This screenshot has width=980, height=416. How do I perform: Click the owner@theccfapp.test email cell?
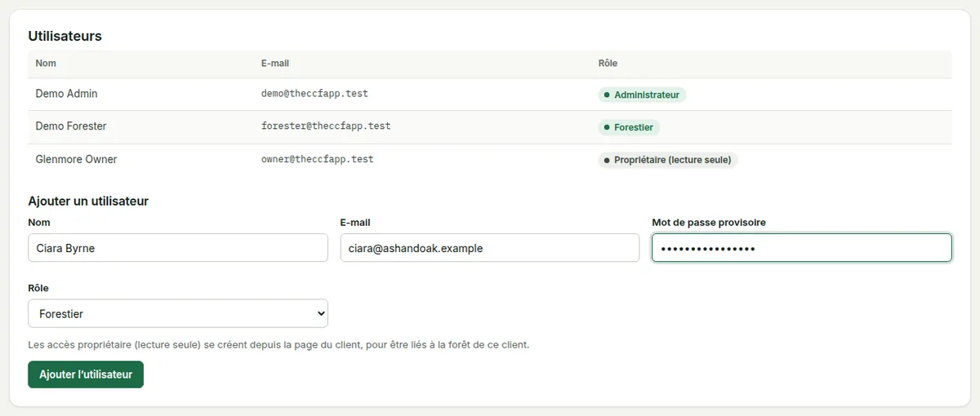click(x=318, y=159)
